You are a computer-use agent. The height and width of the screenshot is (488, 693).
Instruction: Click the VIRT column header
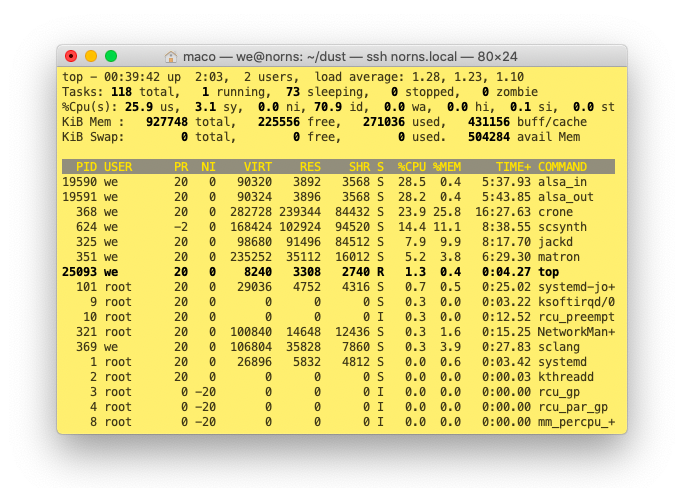[x=258, y=167]
